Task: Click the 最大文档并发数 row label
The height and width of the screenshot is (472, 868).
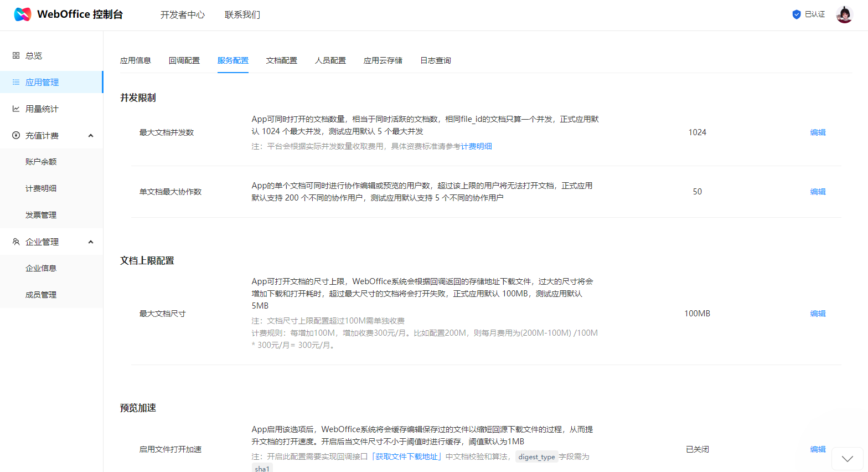Action: coord(167,132)
